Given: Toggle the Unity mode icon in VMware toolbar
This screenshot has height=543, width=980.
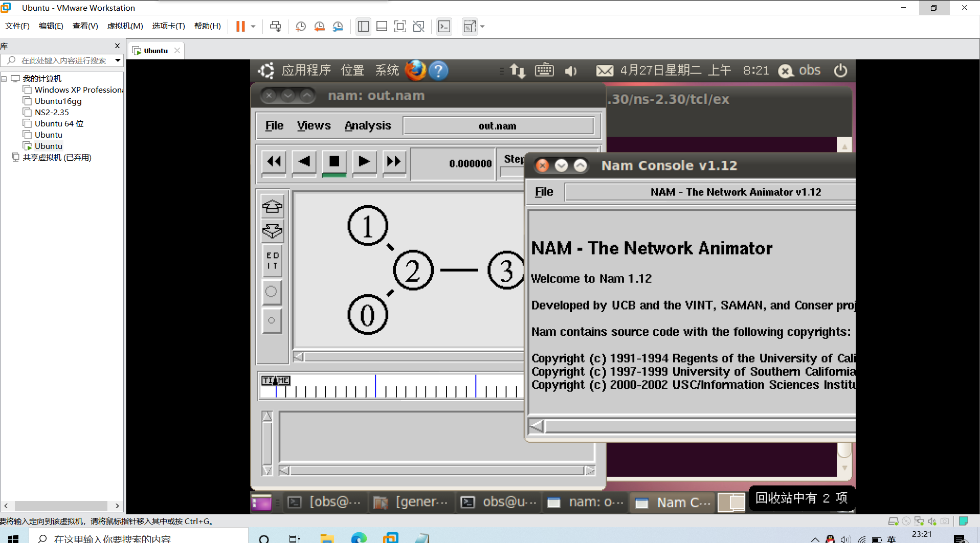Looking at the screenshot, I should coord(418,26).
